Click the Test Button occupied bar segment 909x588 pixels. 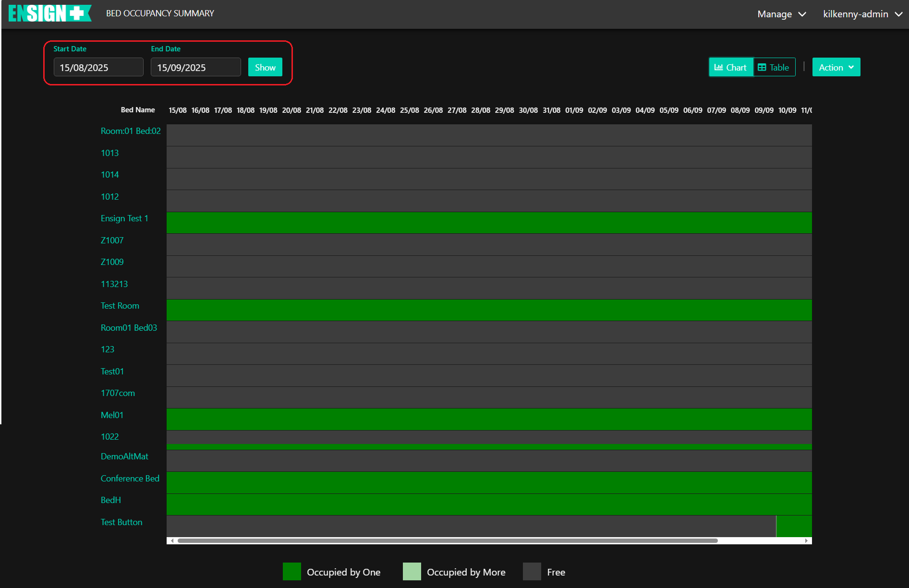click(x=794, y=526)
